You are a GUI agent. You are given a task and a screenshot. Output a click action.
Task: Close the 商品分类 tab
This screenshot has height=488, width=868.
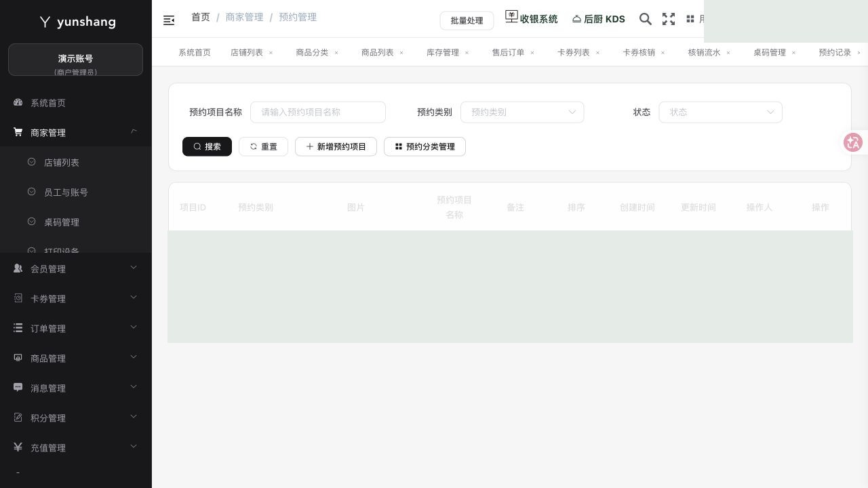pos(336,52)
